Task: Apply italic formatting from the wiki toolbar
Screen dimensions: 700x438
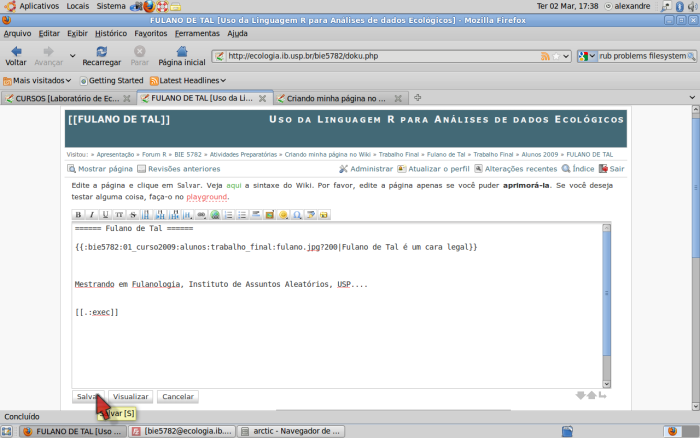Action: [x=91, y=215]
